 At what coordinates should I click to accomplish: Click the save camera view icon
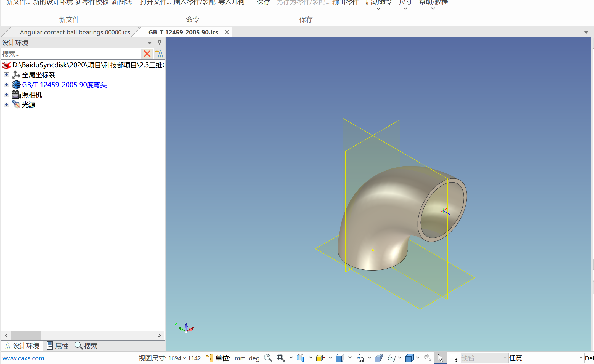coord(360,358)
